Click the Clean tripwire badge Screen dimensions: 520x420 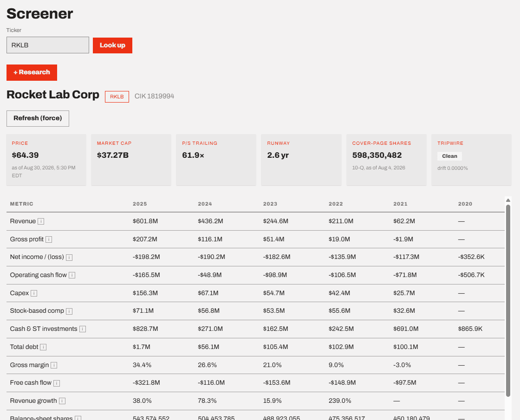[449, 156]
